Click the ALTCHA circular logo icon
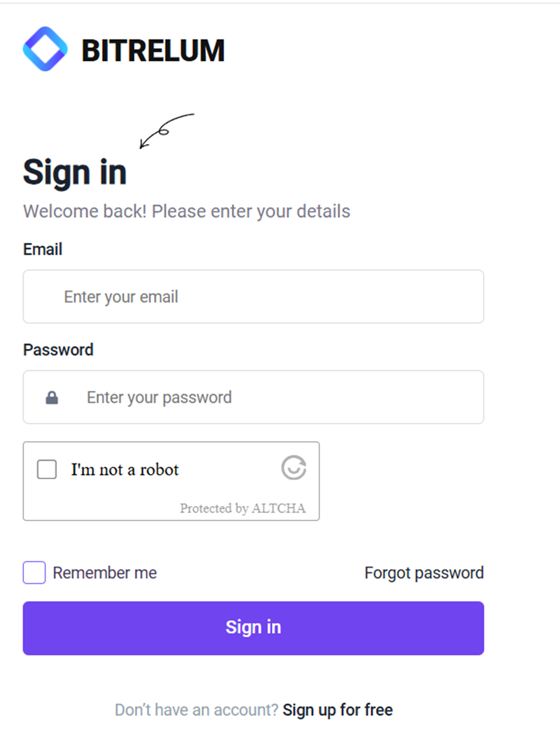The width and height of the screenshot is (560, 743). tap(293, 468)
